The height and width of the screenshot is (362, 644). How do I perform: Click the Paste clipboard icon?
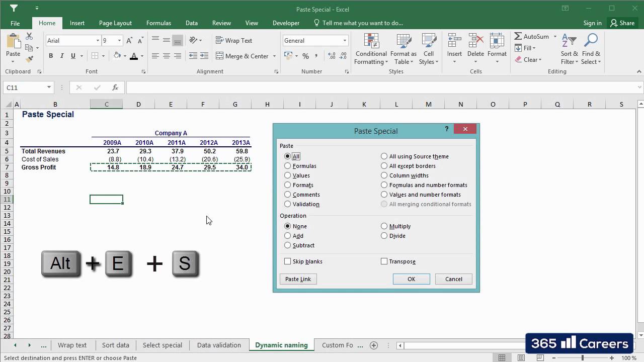click(13, 41)
